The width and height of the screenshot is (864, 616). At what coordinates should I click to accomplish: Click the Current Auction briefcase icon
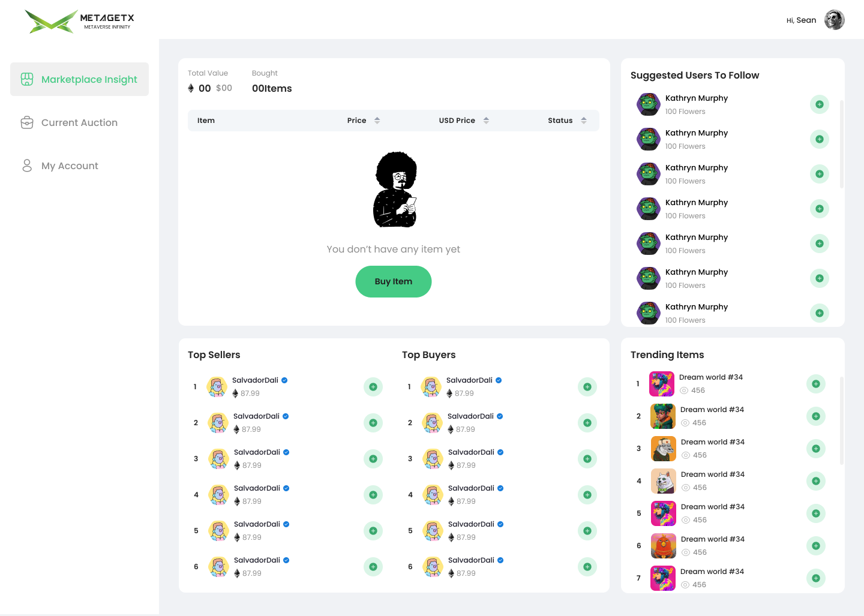[x=27, y=122]
